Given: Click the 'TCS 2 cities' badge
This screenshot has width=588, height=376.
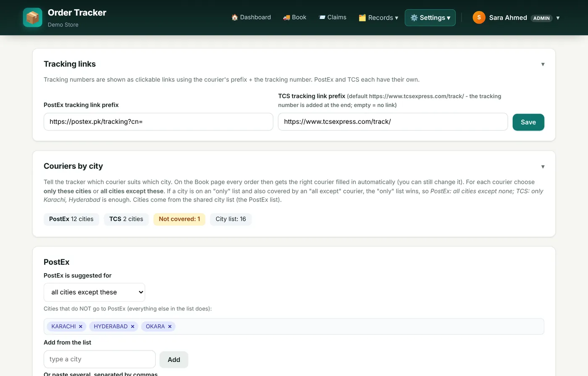Looking at the screenshot, I should tap(126, 219).
